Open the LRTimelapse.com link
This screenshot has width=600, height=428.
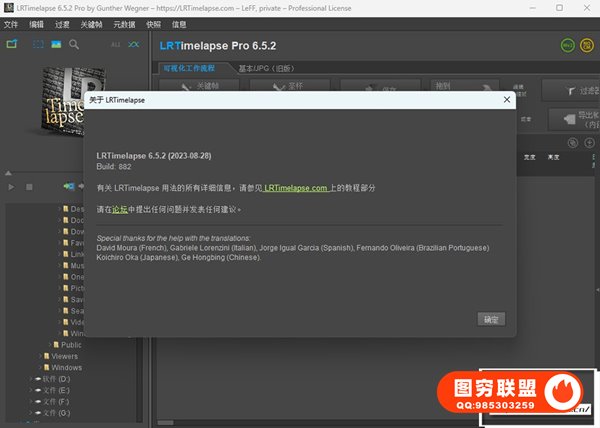tap(296, 188)
